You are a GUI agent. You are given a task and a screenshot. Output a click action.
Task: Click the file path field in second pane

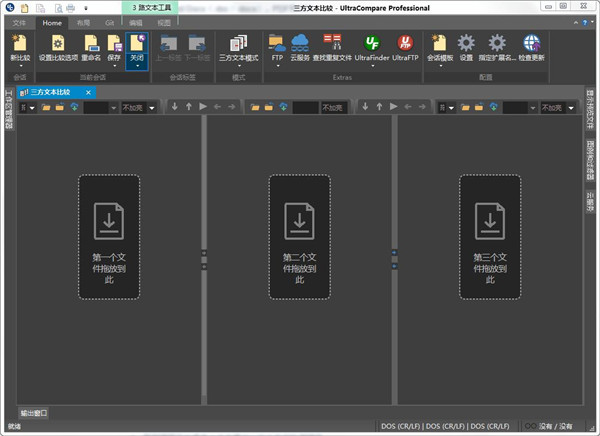pyautogui.click(x=305, y=108)
